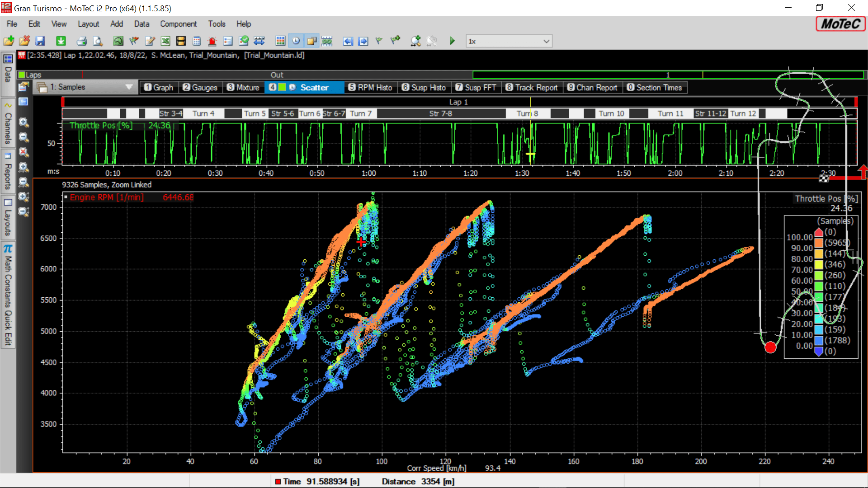Click the Engine RPM channel label
This screenshot has width=868, height=488.
[x=107, y=197]
